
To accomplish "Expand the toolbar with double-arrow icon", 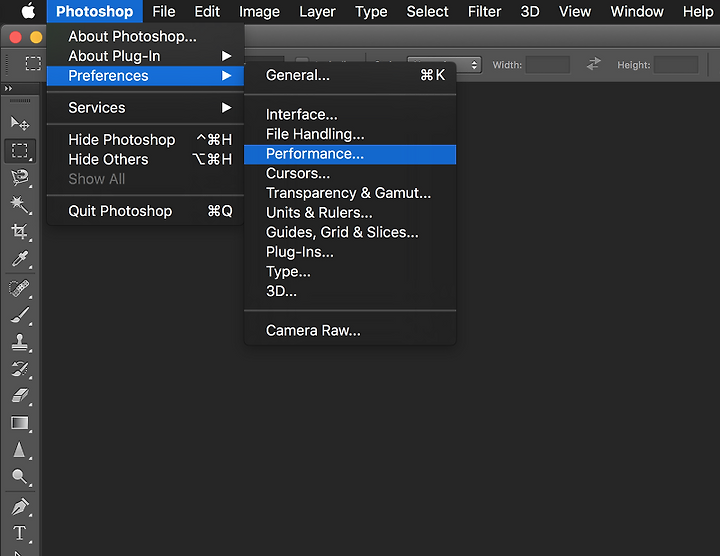I will pos(8,88).
